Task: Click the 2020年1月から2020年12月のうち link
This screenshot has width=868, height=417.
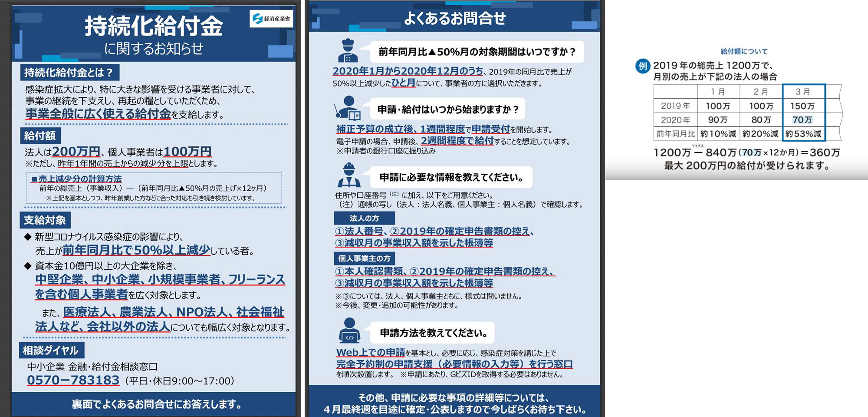Action: pos(408,71)
